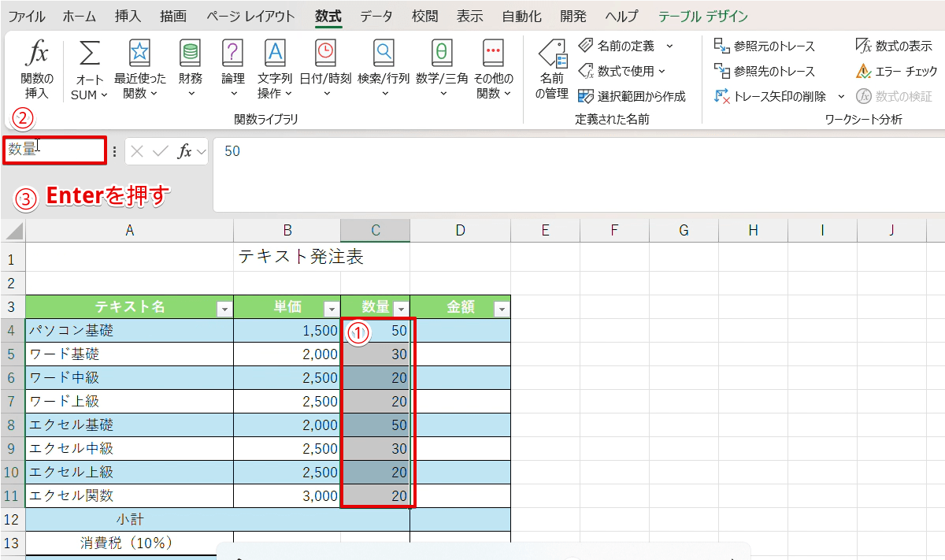Expand Remove Arrows (トレース矢印の削除) dropdown arrow
945x560 pixels.
point(840,96)
